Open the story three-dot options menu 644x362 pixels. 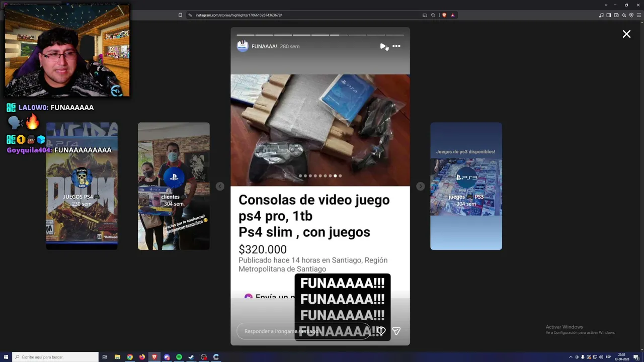396,46
